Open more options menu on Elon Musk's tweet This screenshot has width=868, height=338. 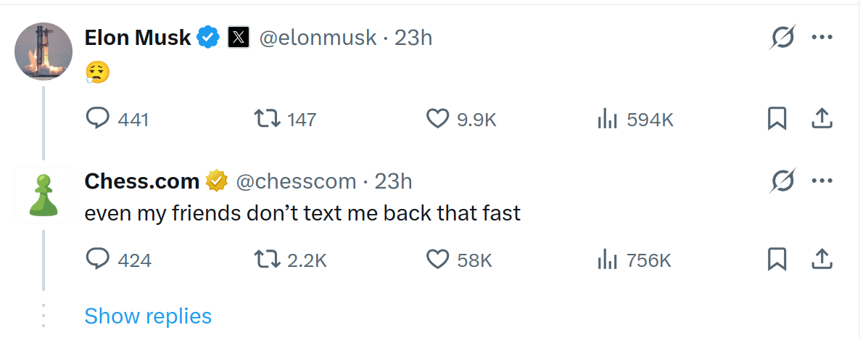pos(822,38)
